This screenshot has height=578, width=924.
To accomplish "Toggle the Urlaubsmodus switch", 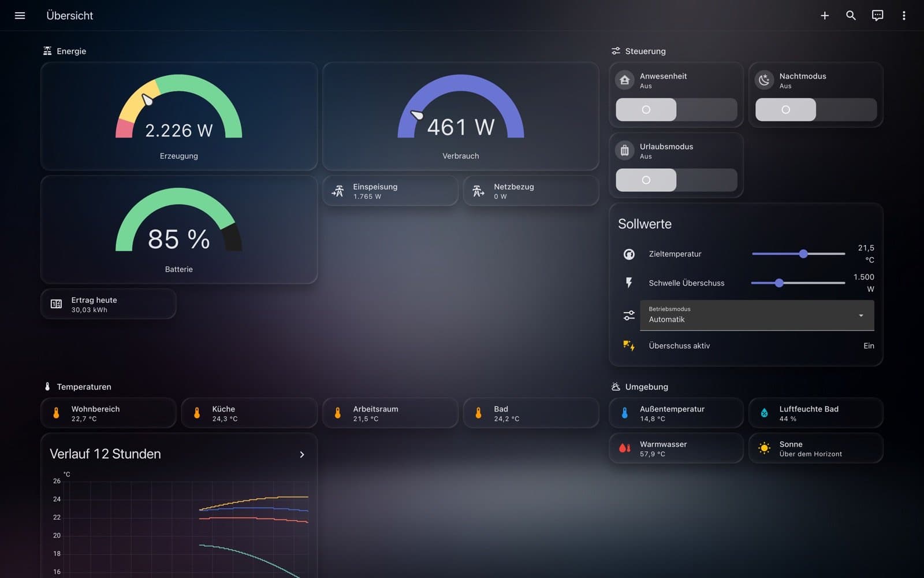I will pos(676,180).
